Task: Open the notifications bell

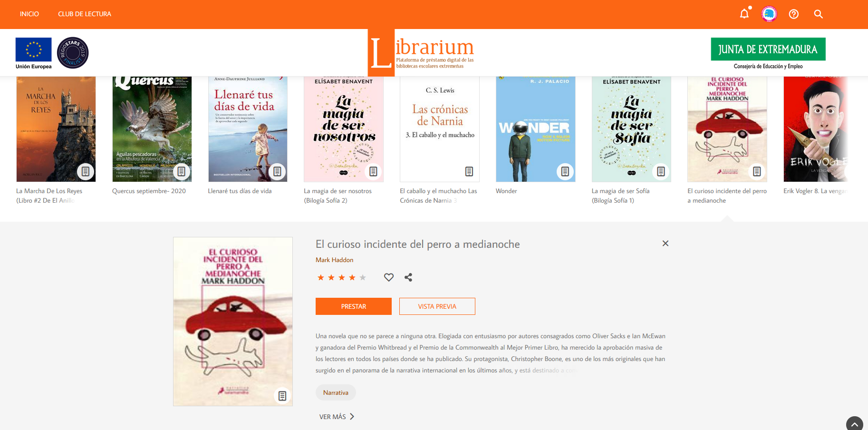Action: [744, 14]
